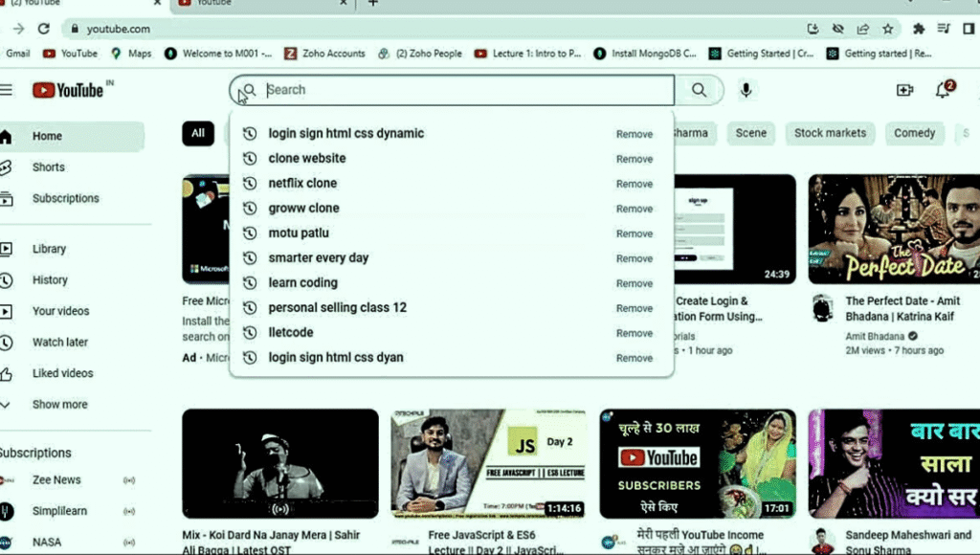980x555 pixels.
Task: Open The Perfect Date video thumbnail
Action: tap(894, 230)
